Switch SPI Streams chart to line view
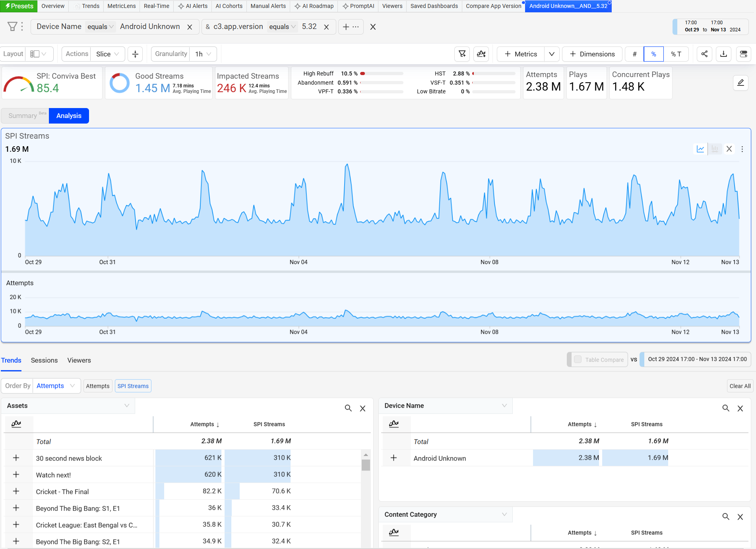The width and height of the screenshot is (756, 549). pyautogui.click(x=700, y=149)
